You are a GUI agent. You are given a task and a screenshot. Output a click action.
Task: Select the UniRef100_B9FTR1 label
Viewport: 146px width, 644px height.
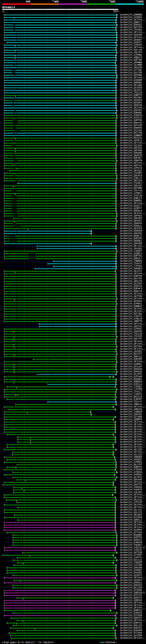tap(131, 256)
